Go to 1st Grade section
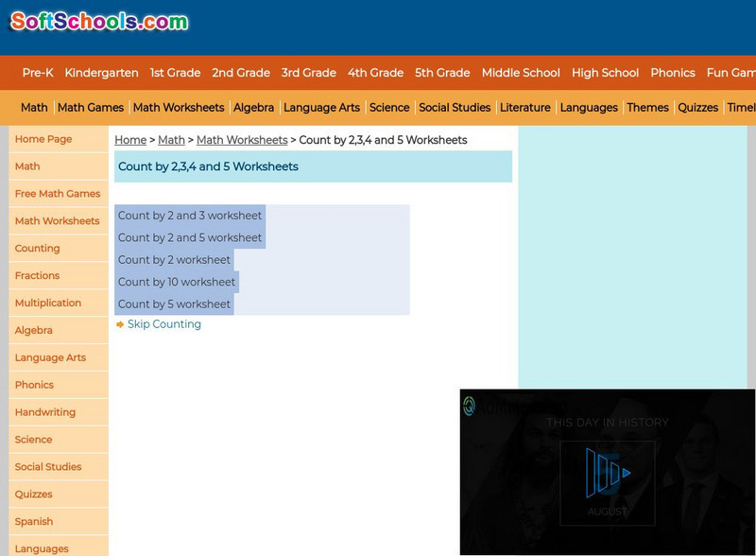756x556 pixels. (x=175, y=73)
